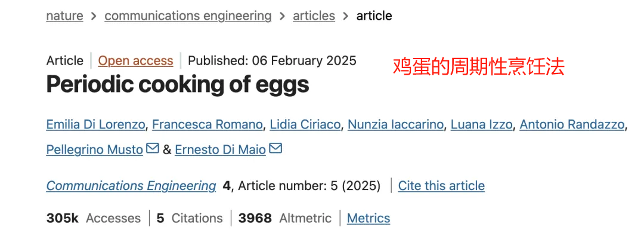Image resolution: width=644 pixels, height=239 pixels.
Task: Open the articles breadcrumb link
Action: pos(314,16)
